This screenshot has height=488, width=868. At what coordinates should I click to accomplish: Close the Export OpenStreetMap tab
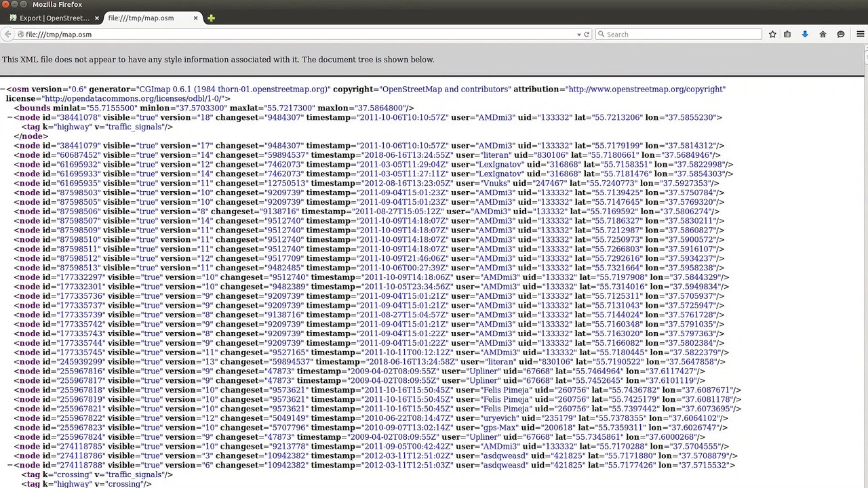coord(97,18)
